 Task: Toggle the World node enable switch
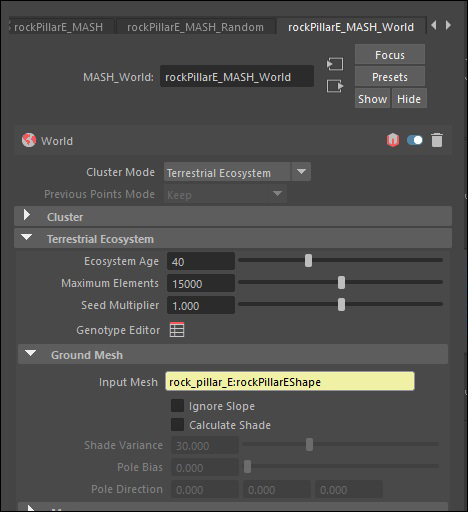point(415,140)
